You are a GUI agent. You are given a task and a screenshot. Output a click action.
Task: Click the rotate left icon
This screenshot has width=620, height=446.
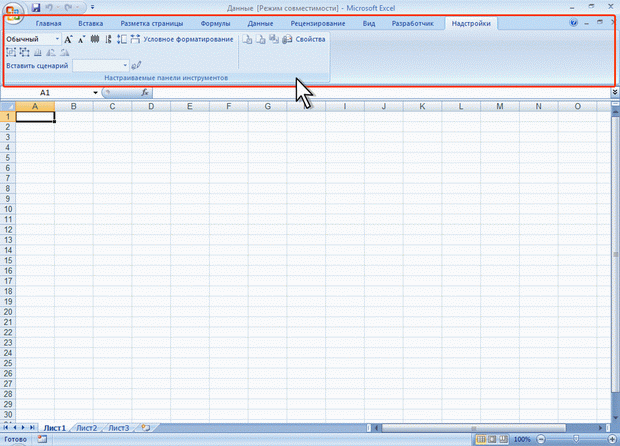pyautogui.click(x=51, y=52)
